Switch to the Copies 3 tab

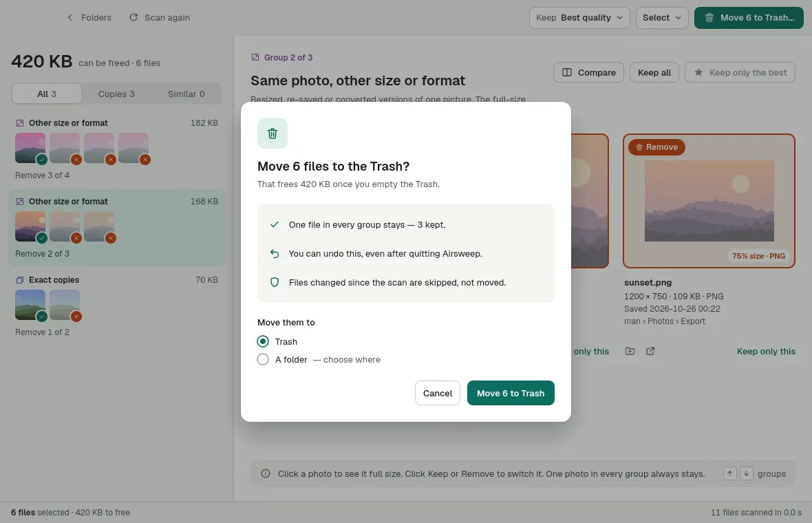click(116, 94)
